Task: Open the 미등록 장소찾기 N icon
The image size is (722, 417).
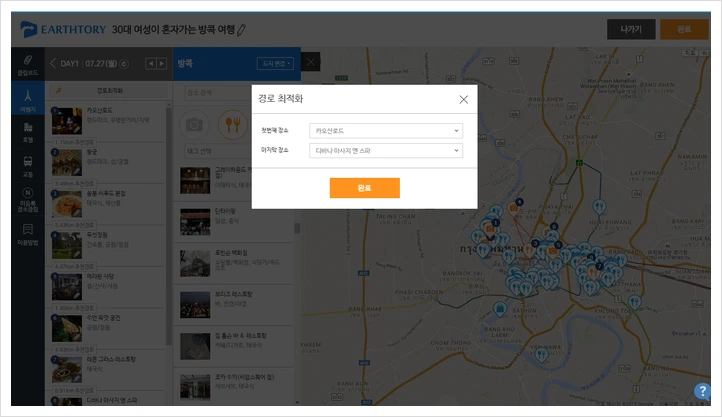Action: pos(28,199)
